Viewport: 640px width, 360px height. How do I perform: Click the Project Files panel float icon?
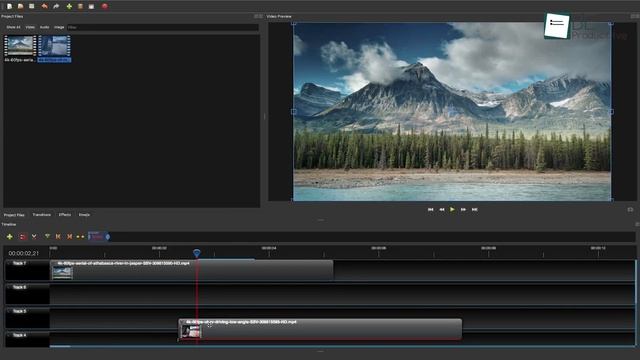click(x=256, y=16)
